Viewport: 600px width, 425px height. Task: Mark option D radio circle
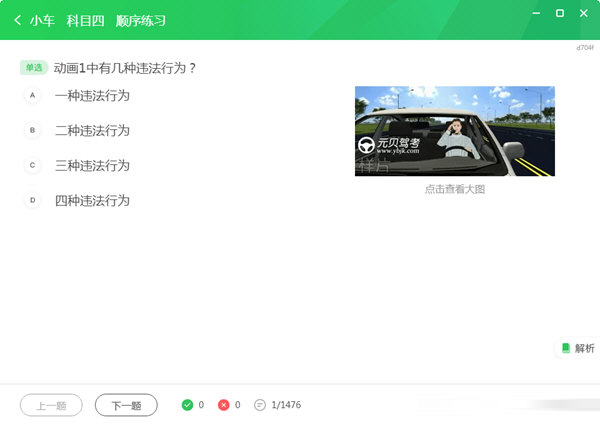[x=32, y=200]
